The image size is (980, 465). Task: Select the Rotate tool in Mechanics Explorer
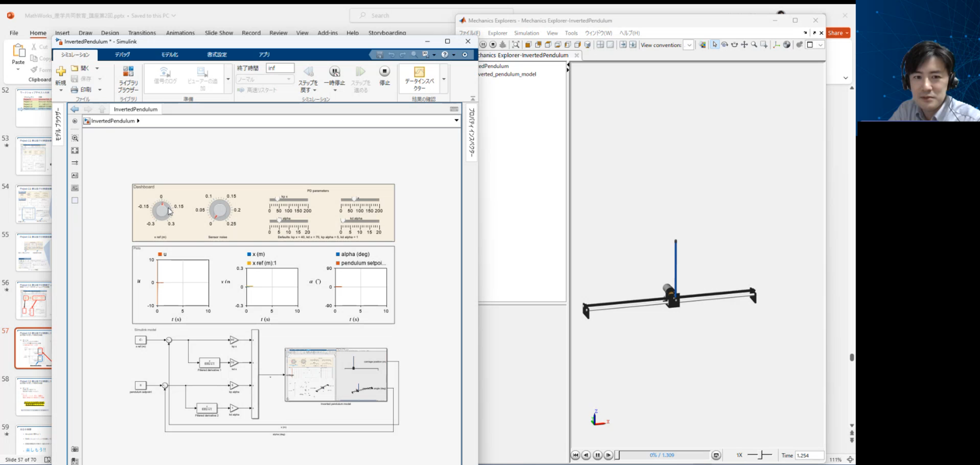click(x=725, y=45)
